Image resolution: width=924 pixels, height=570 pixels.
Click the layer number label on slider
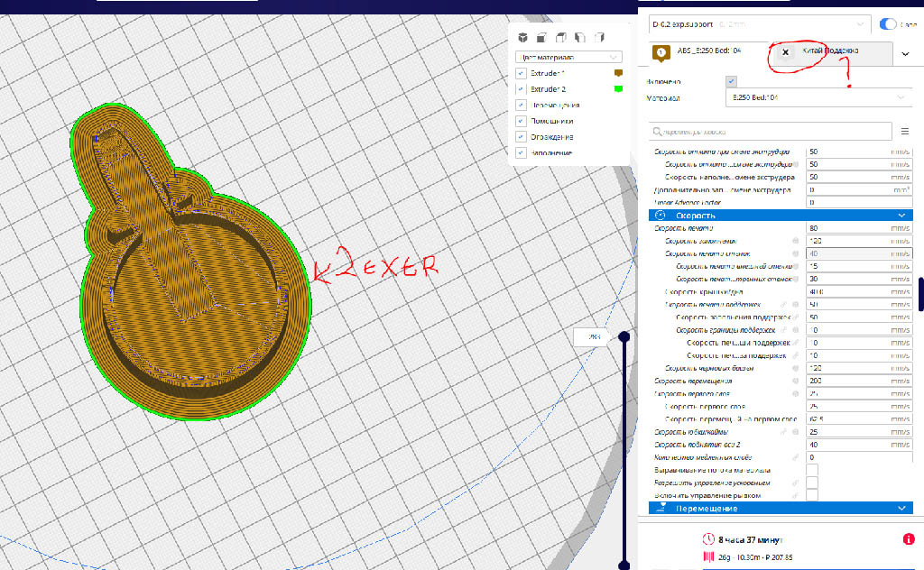tap(592, 336)
